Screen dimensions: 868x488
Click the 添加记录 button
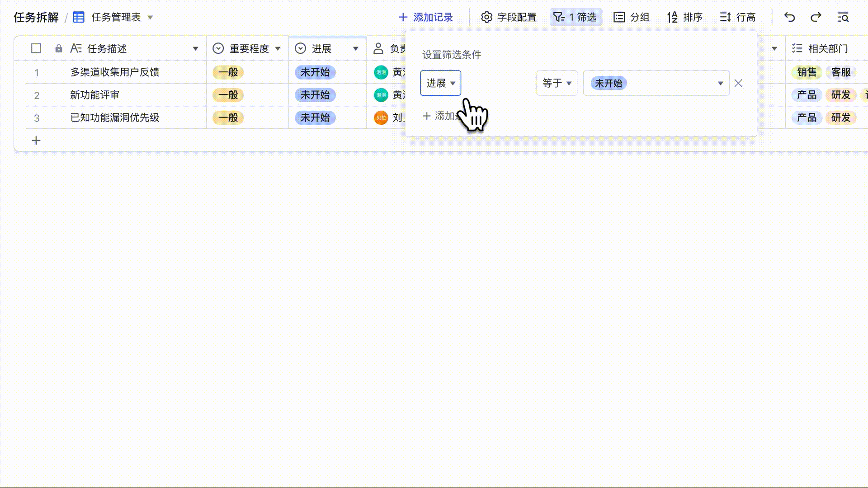(425, 17)
